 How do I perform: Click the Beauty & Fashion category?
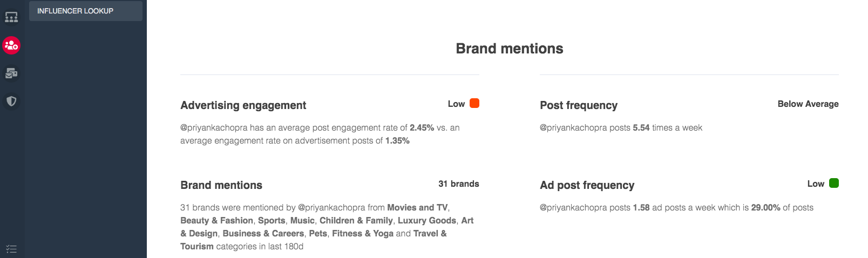point(216,220)
